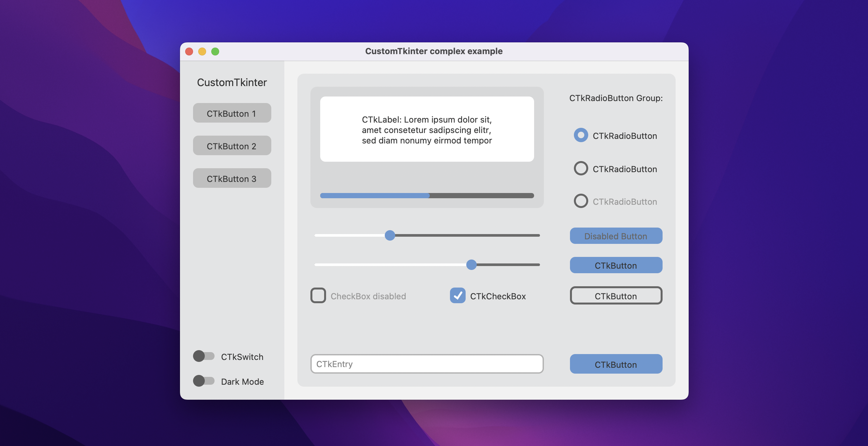Click the greyed-out third CTkRadioButton
Image resolution: width=868 pixels, height=446 pixels.
(x=581, y=201)
